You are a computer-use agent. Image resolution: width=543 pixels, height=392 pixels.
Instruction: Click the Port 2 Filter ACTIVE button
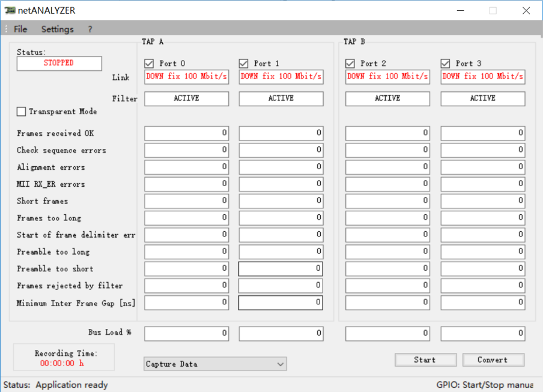pos(387,98)
